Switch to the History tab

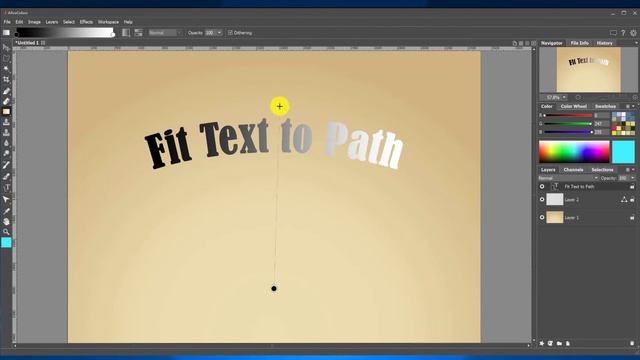[x=604, y=43]
